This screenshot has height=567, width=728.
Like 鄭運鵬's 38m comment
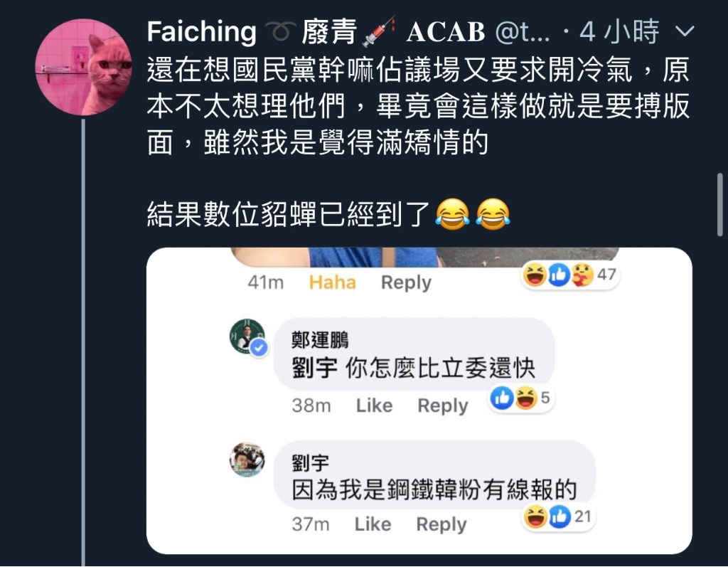(x=374, y=406)
